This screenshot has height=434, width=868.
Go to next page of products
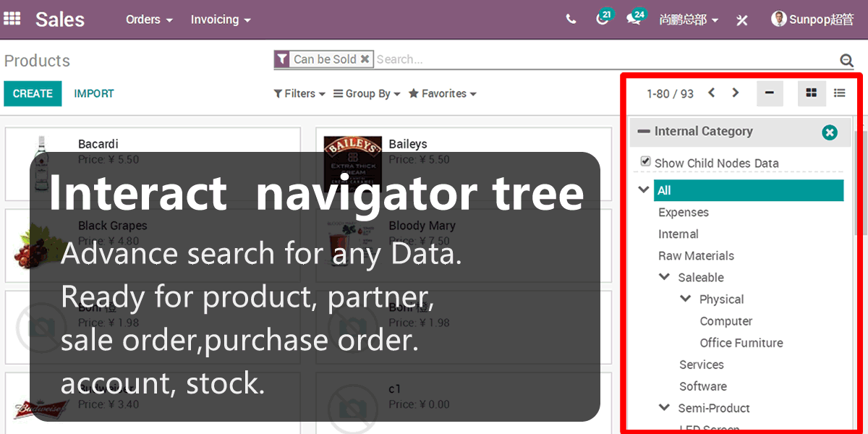coord(736,93)
